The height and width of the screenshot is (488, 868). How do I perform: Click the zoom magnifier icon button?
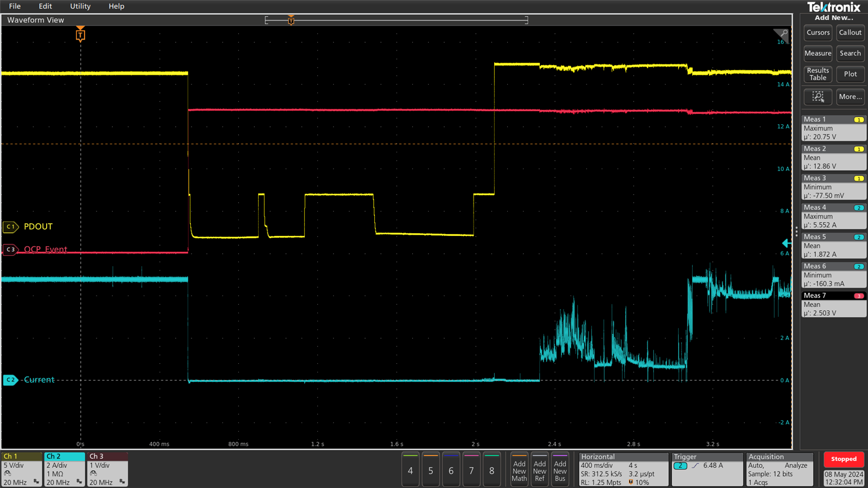tap(818, 97)
